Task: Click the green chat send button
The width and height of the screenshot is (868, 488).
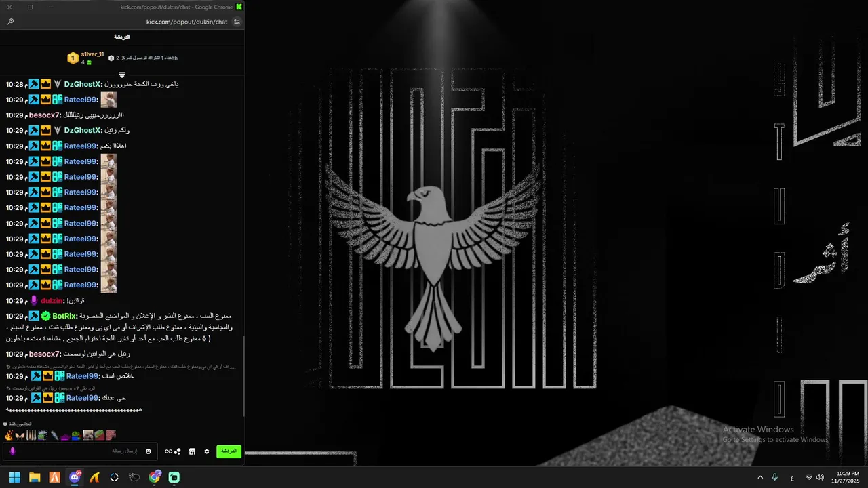Action: tap(229, 451)
